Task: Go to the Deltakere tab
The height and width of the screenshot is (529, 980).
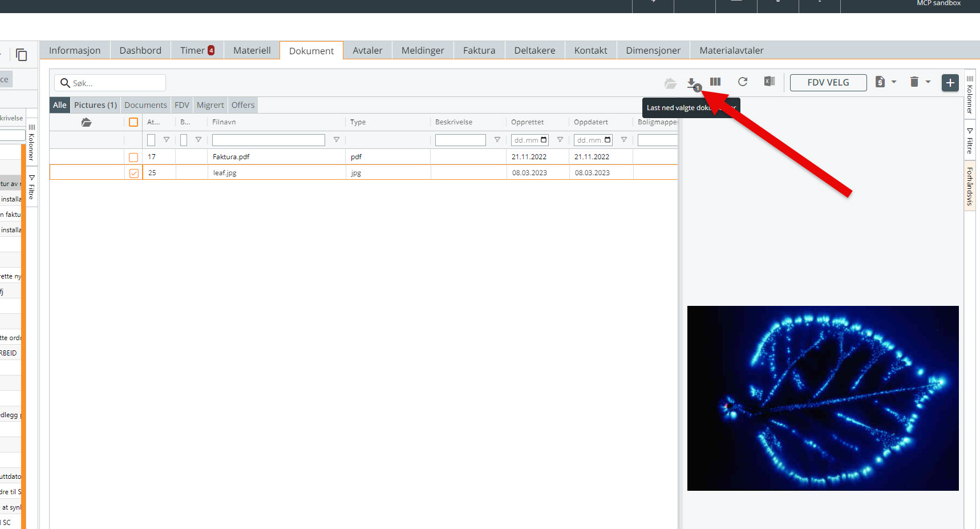Action: pyautogui.click(x=535, y=50)
